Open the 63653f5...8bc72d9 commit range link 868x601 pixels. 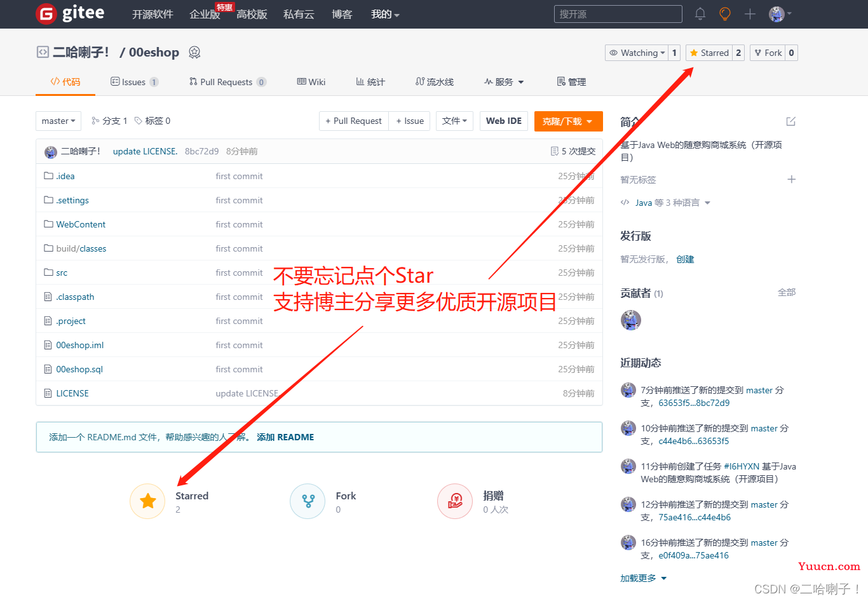(694, 403)
